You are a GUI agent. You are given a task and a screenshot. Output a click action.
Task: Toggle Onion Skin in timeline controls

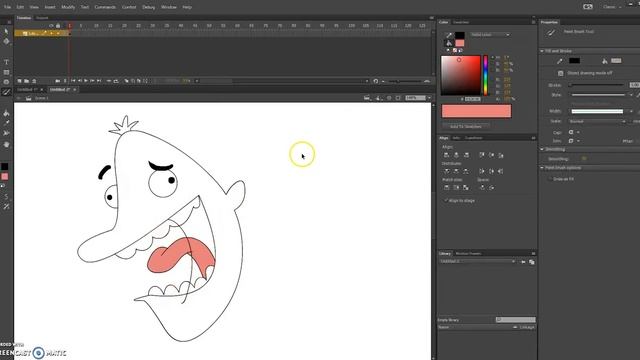(x=127, y=81)
